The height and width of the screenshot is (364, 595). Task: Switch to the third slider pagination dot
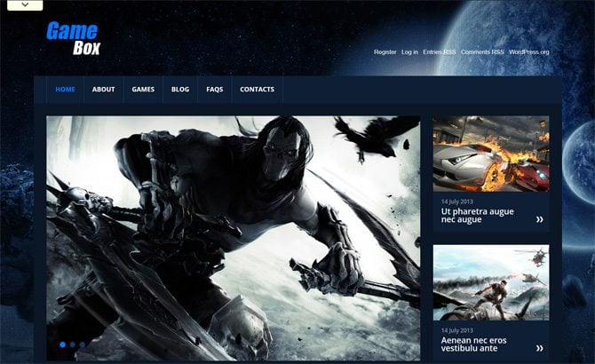(x=82, y=344)
